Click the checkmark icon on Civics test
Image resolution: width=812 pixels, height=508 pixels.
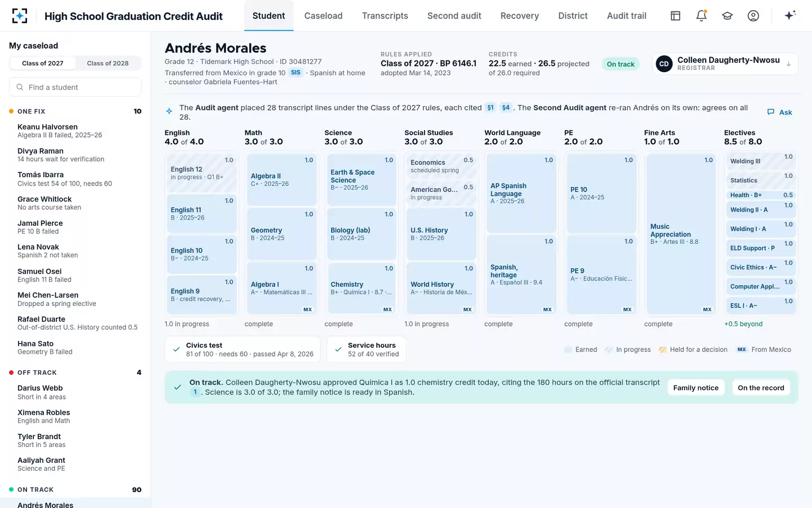pos(176,349)
